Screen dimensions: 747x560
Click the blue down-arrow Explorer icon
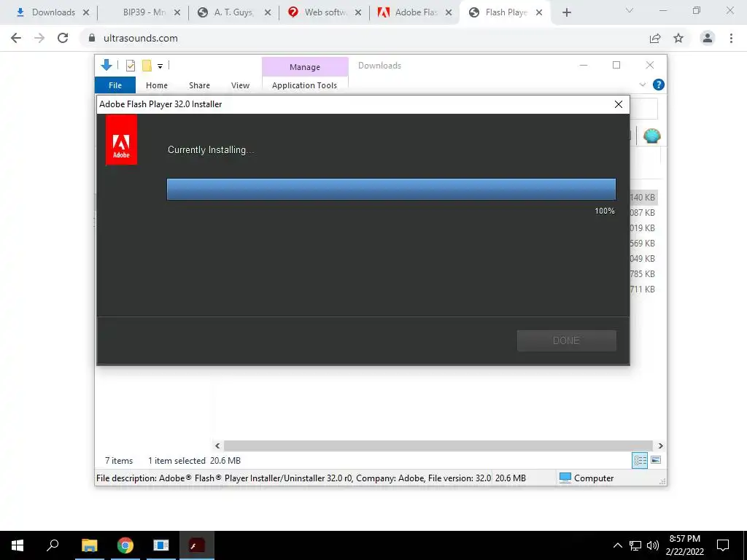coord(107,65)
